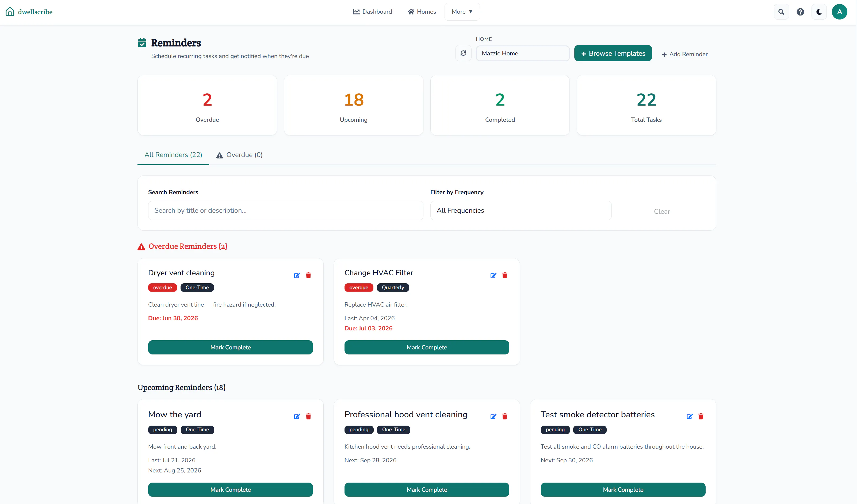857x504 pixels.
Task: Open the All Frequencies filter dropdown
Action: coord(521,211)
